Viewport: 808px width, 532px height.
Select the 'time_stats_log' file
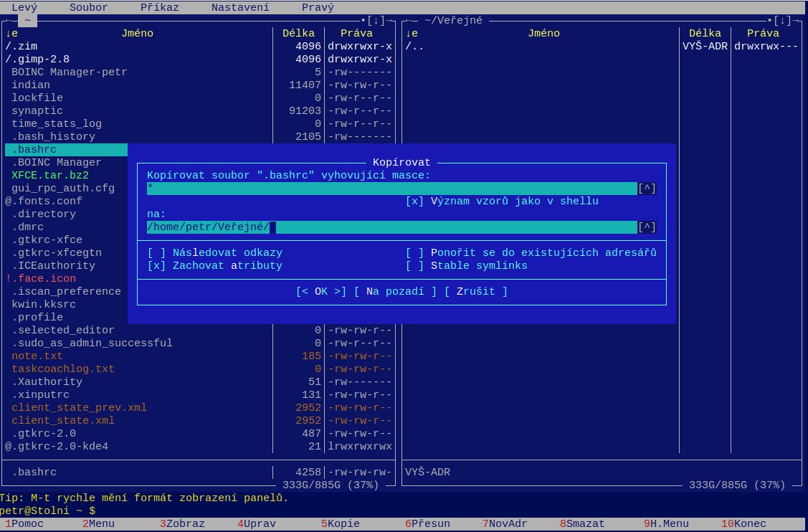tap(199, 124)
